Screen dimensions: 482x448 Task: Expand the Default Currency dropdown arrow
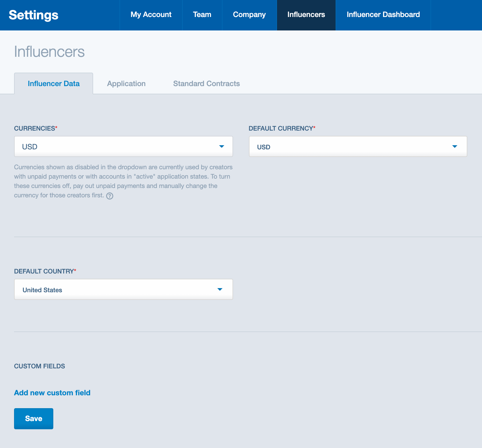(454, 146)
